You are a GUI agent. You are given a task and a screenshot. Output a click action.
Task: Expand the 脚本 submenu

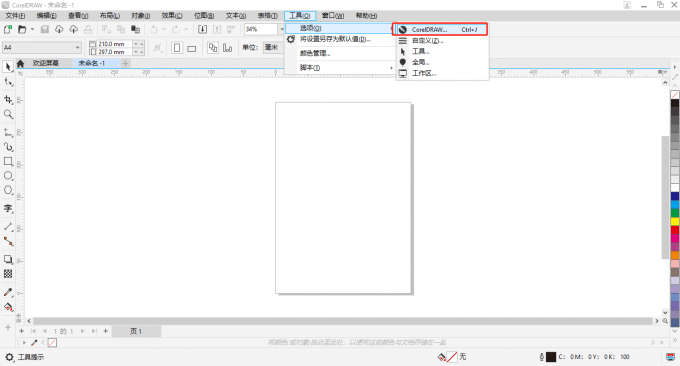340,68
